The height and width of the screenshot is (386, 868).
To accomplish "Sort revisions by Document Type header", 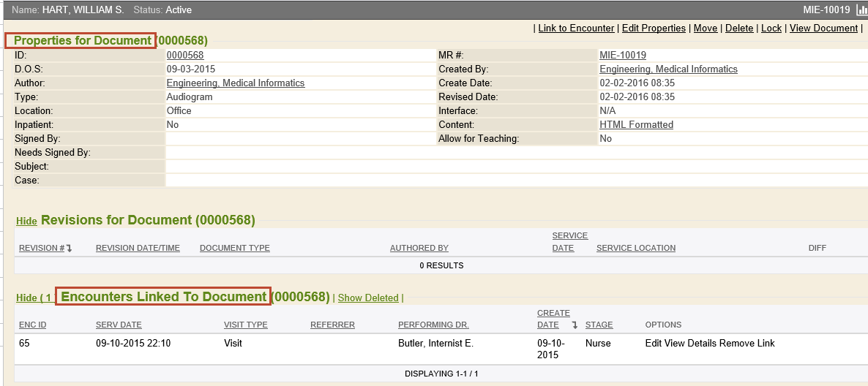I will (235, 249).
